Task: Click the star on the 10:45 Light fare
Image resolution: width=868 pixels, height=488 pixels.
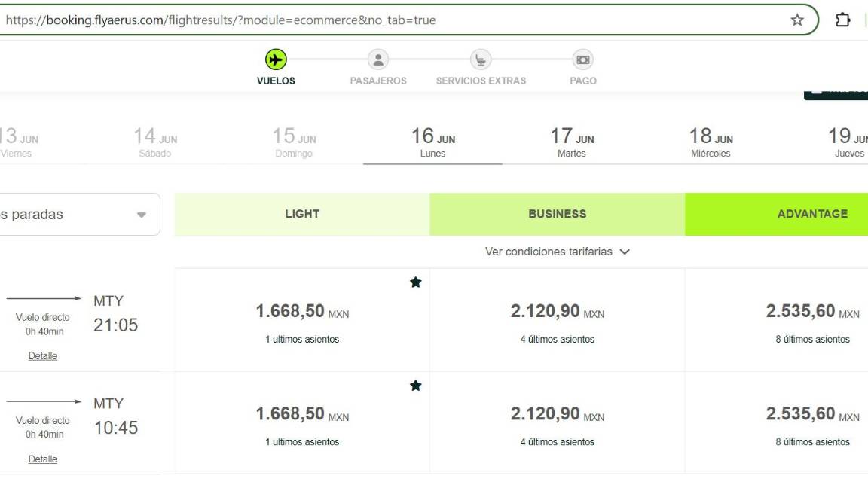Action: pos(415,384)
